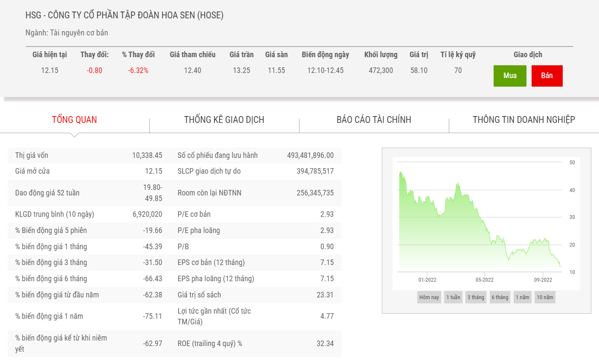Click the -6.32% change value

point(138,70)
